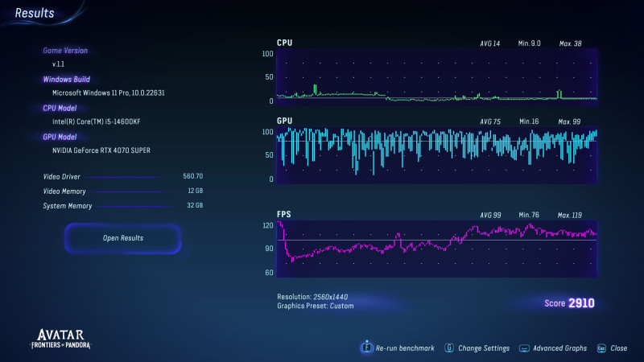Click CPU Min. 9.0 value
644x362 pixels.
530,43
